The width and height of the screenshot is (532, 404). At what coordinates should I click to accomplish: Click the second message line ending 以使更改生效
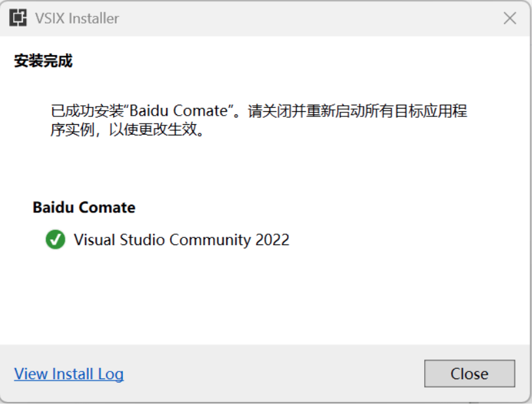click(127, 129)
